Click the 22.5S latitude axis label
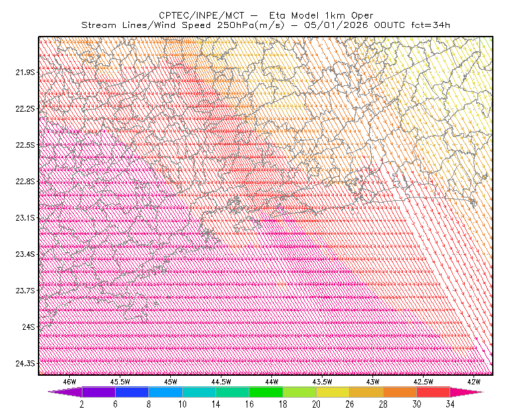 [x=25, y=145]
